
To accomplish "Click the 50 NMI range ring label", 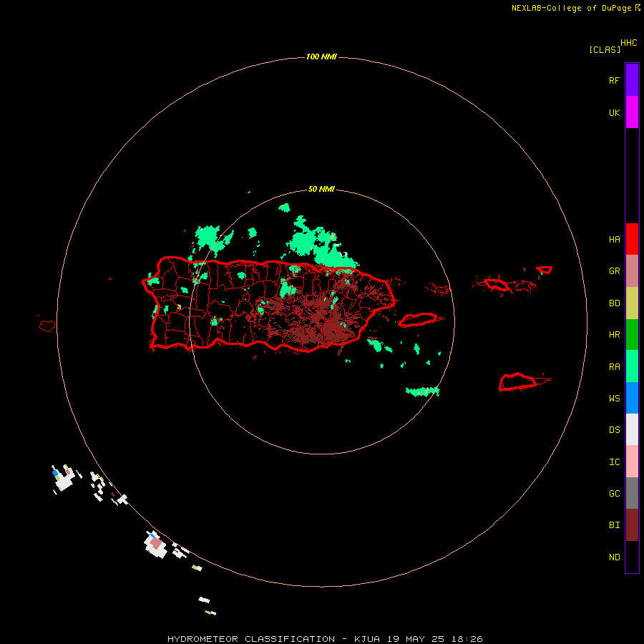I will point(321,189).
